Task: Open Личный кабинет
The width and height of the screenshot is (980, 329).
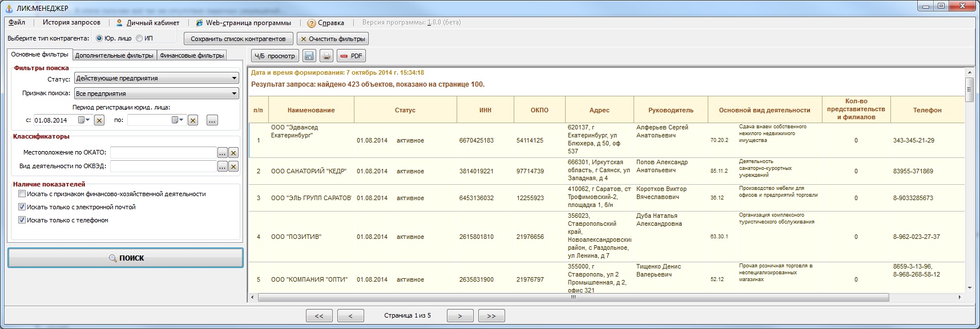Action: 148,23
